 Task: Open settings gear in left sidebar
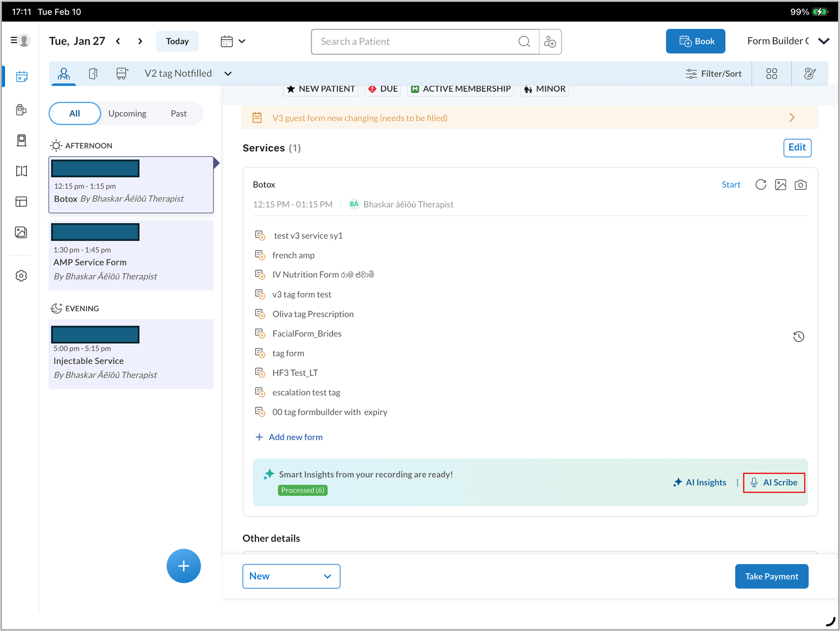[x=21, y=276]
